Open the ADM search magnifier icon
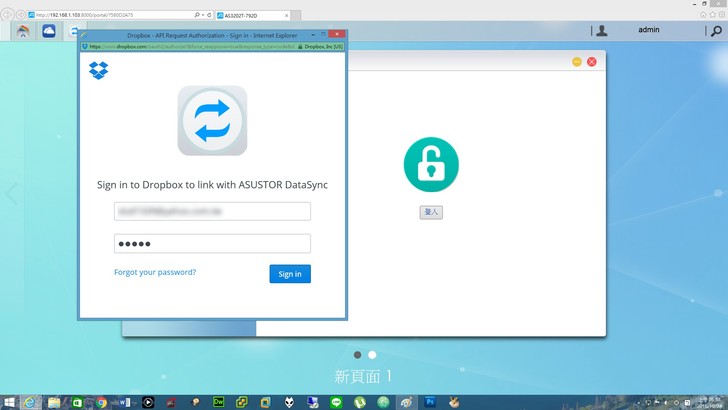This screenshot has height=410, width=728. point(716,31)
